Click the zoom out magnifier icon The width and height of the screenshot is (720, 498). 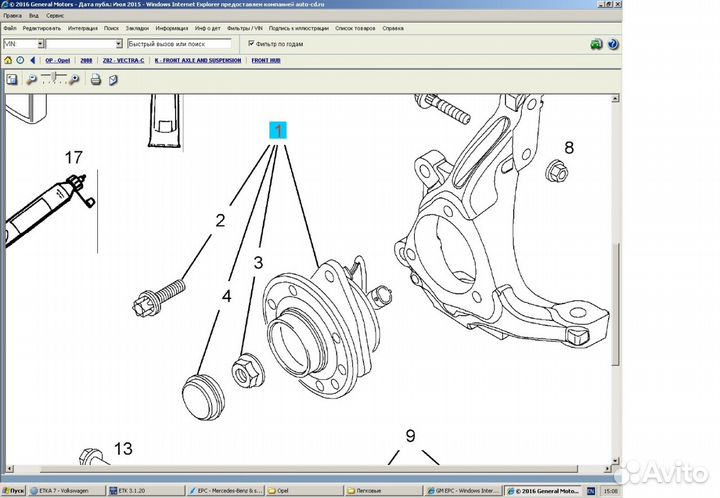32,77
